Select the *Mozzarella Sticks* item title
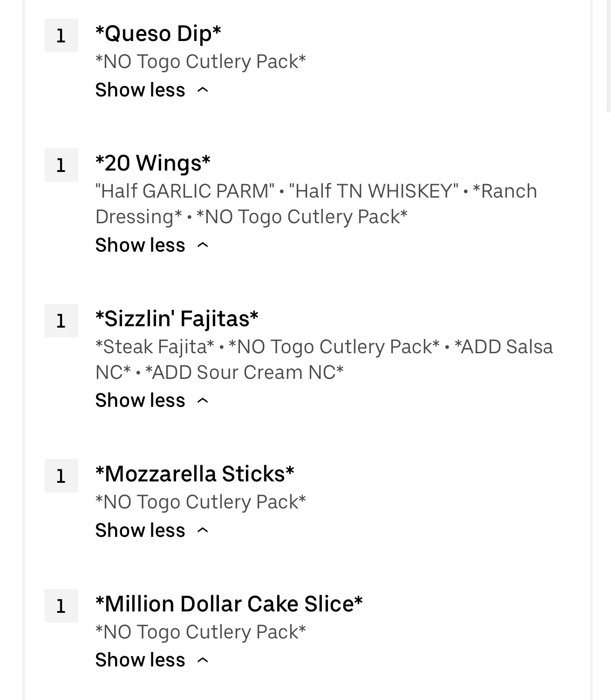615x700 pixels. pyautogui.click(x=195, y=474)
